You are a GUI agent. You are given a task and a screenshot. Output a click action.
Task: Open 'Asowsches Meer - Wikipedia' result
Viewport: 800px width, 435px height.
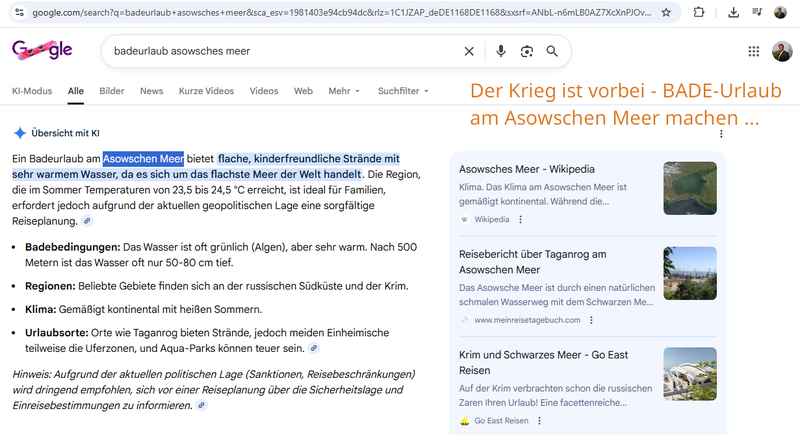526,168
